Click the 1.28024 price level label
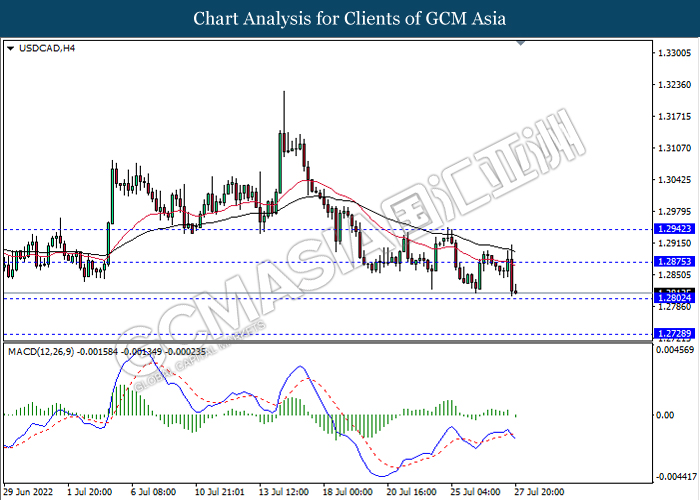 coord(674,298)
